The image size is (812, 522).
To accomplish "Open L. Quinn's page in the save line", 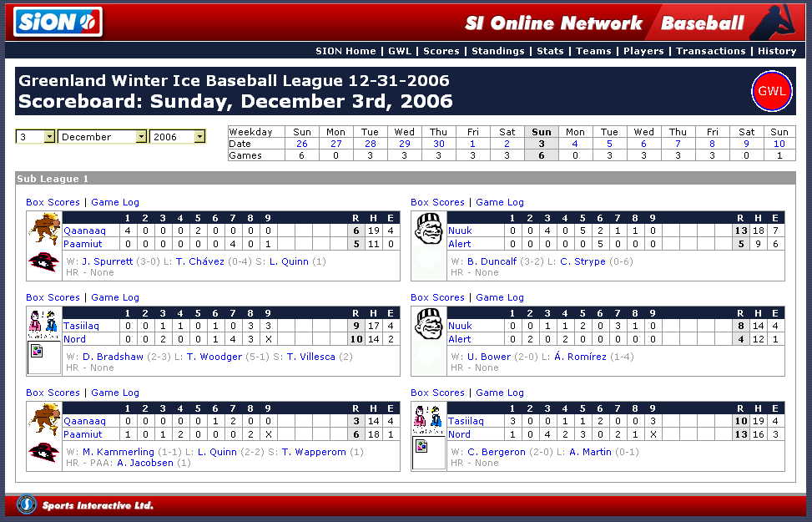I will (x=289, y=261).
